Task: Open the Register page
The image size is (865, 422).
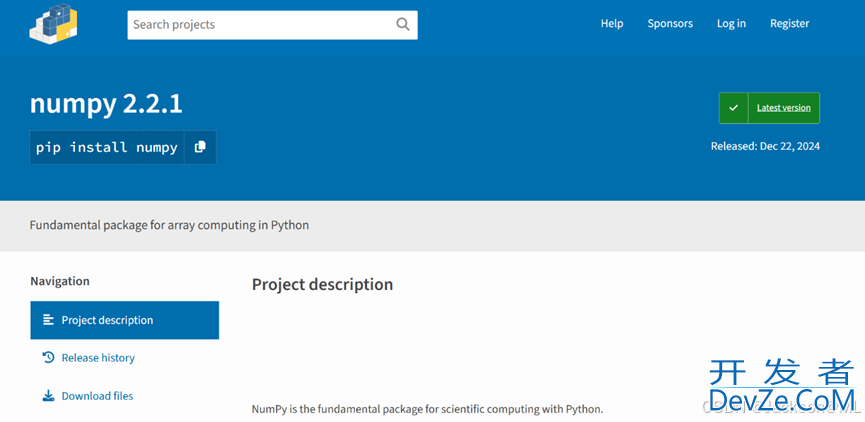Action: point(789,24)
